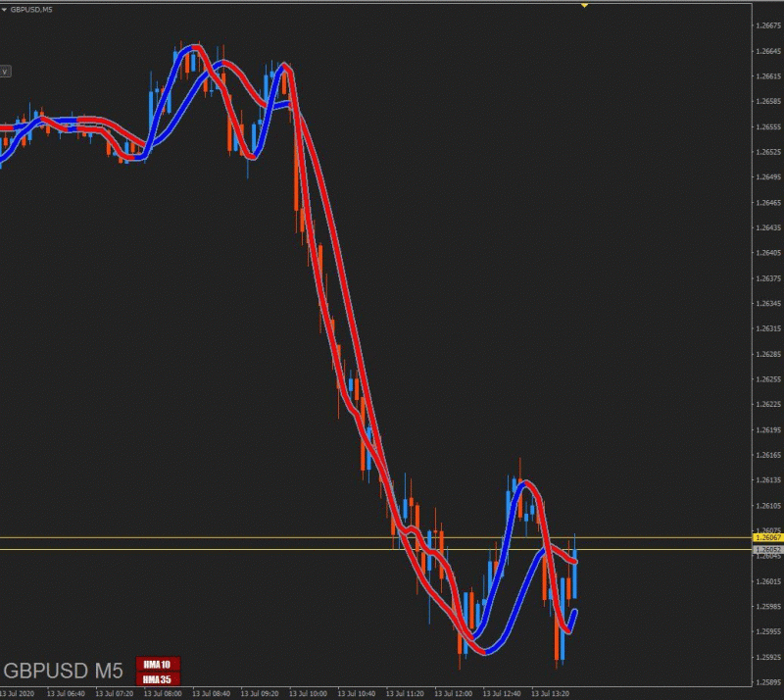The width and height of the screenshot is (784, 700).
Task: Click the 13 Jul 10:40 time label
Action: [357, 693]
